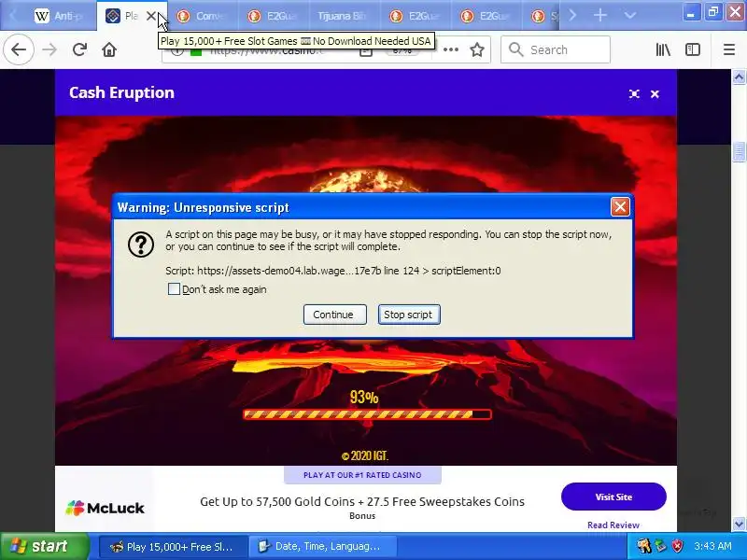Close the Cash Eruption game overlay
747x560 pixels.
click(x=655, y=94)
